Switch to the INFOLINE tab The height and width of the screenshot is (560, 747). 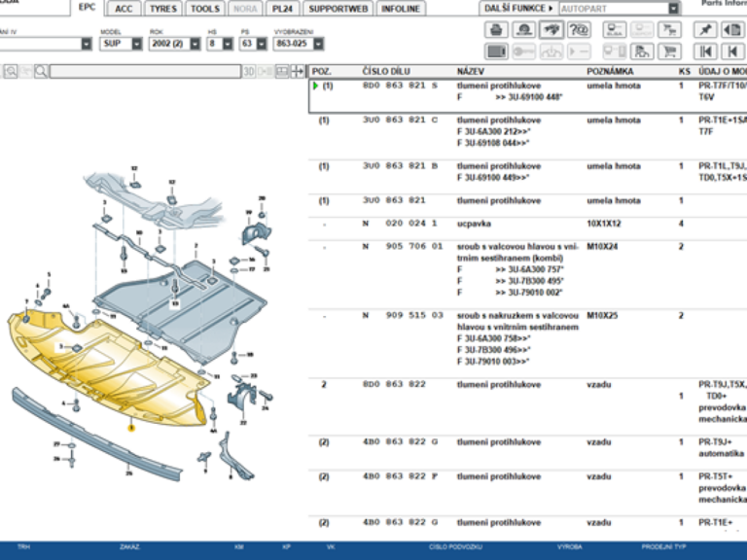[401, 8]
